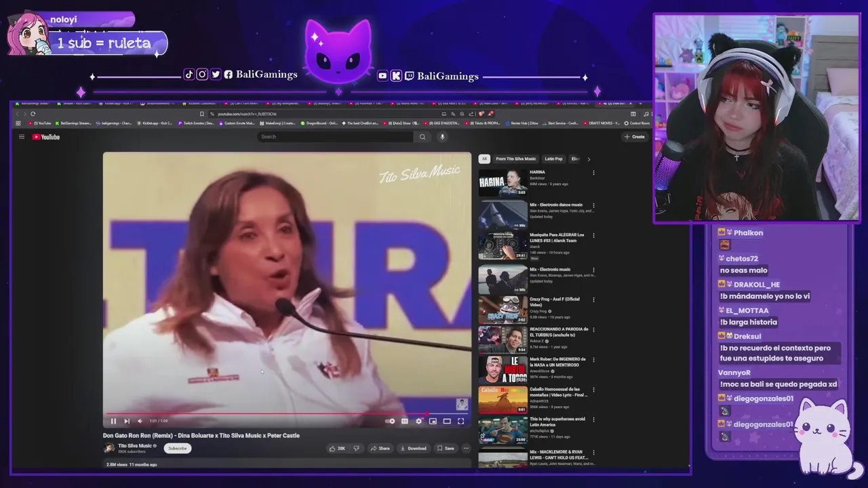
Task: Click the Share button
Action: 380,448
